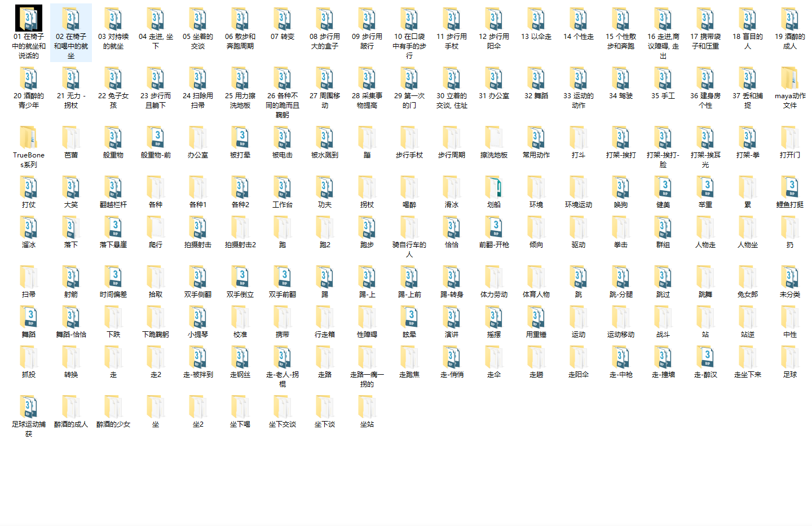Click the label "运动移动"
The image size is (812, 526).
pyautogui.click(x=621, y=335)
